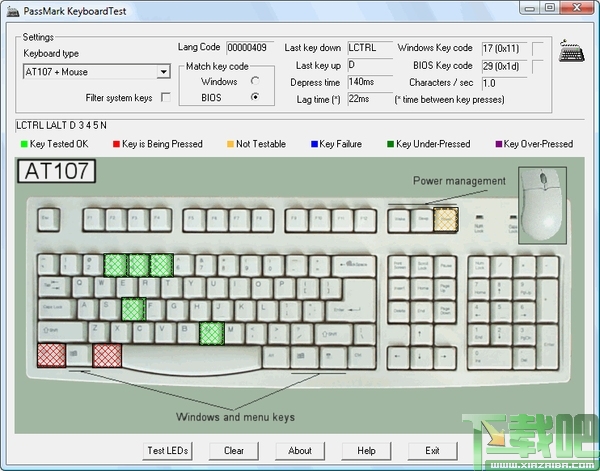
Task: Click the Test LEDs button
Action: point(168,451)
